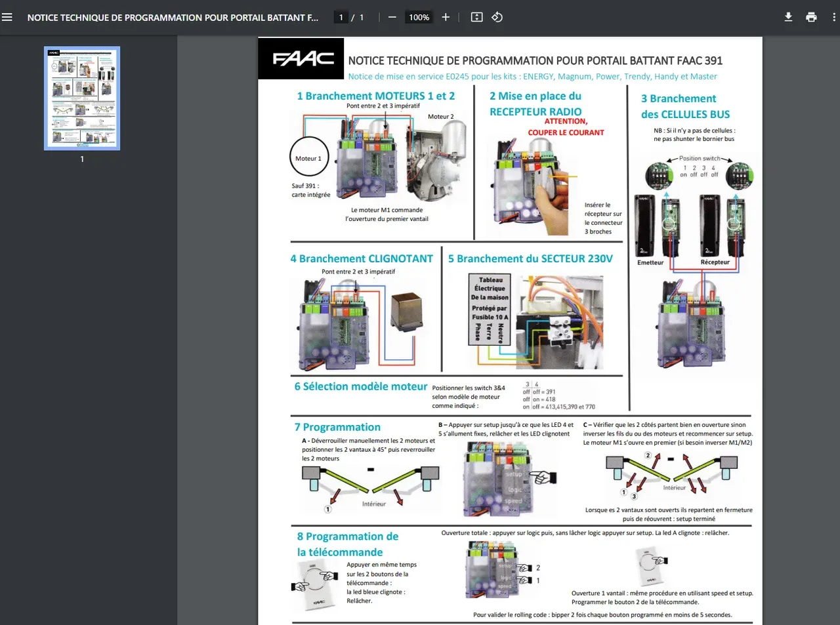Viewport: 840px width, 625px height.
Task: Click the zoom out minus button
Action: pos(392,17)
